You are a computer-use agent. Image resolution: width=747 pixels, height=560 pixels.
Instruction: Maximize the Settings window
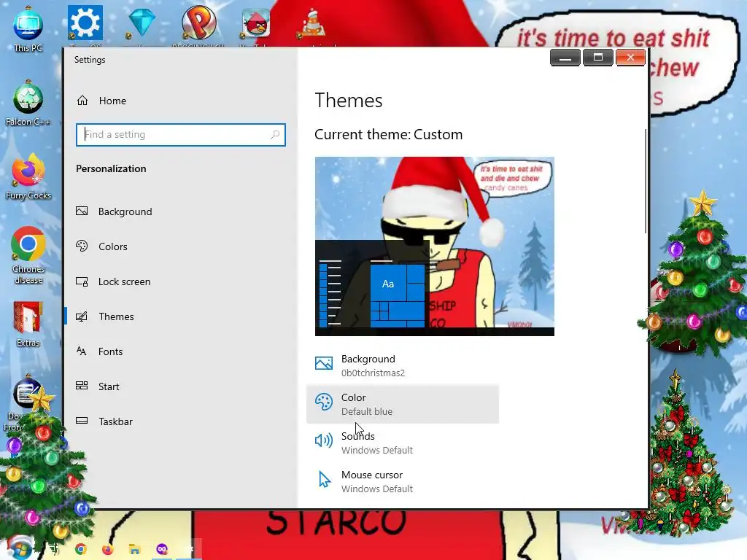[598, 58]
